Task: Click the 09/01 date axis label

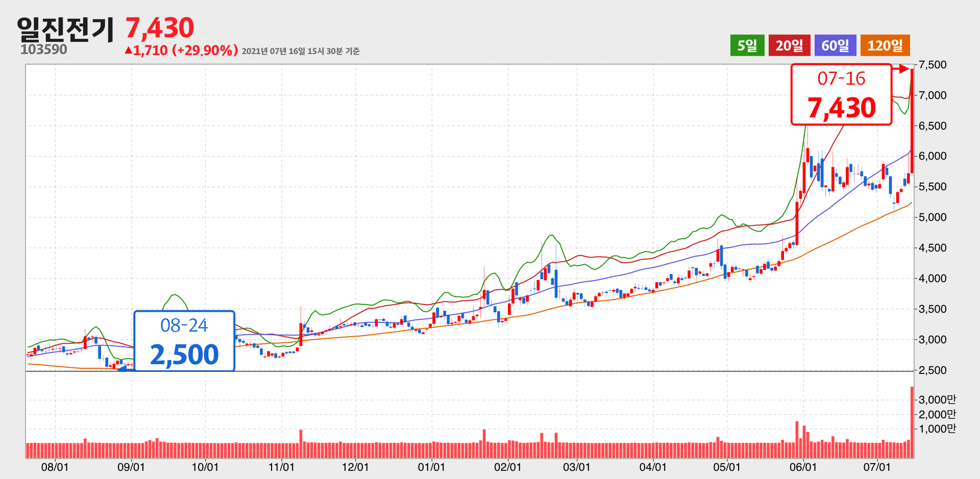Action: click(x=131, y=467)
